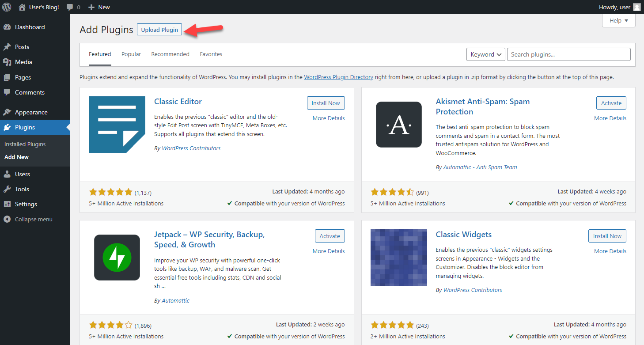Click the Search plugins input field
Viewport: 644px width, 345px height.
pos(568,54)
